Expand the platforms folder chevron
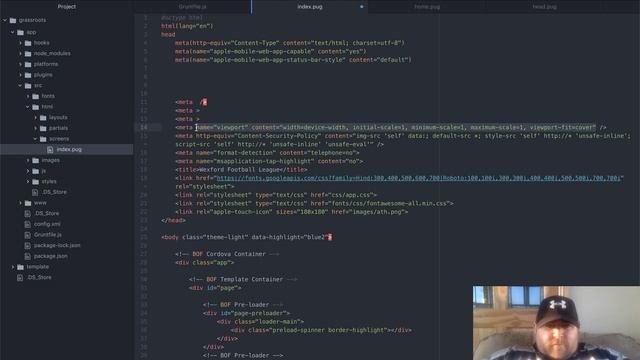The height and width of the screenshot is (360, 640). coord(20,64)
